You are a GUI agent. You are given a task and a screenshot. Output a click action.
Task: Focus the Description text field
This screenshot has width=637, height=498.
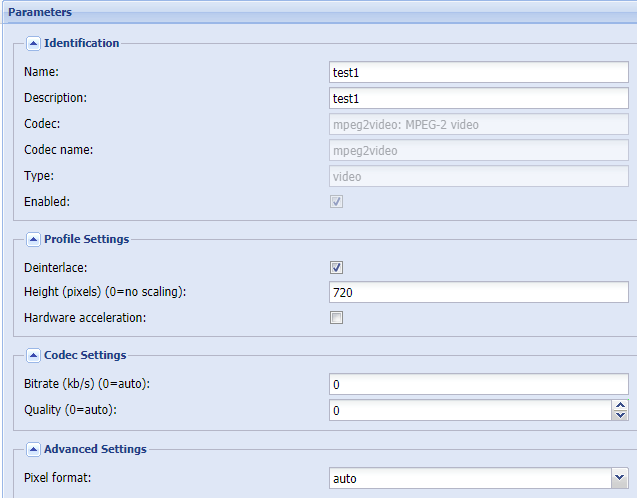(x=478, y=98)
